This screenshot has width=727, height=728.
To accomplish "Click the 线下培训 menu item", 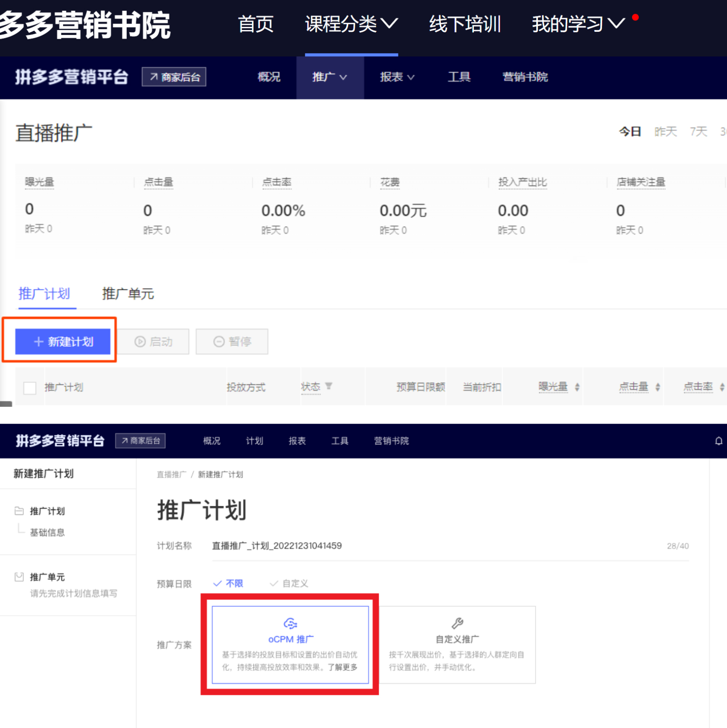I will pos(464,24).
